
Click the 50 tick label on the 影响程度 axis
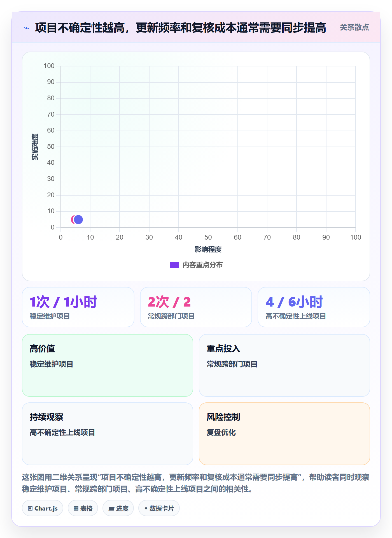coord(208,238)
